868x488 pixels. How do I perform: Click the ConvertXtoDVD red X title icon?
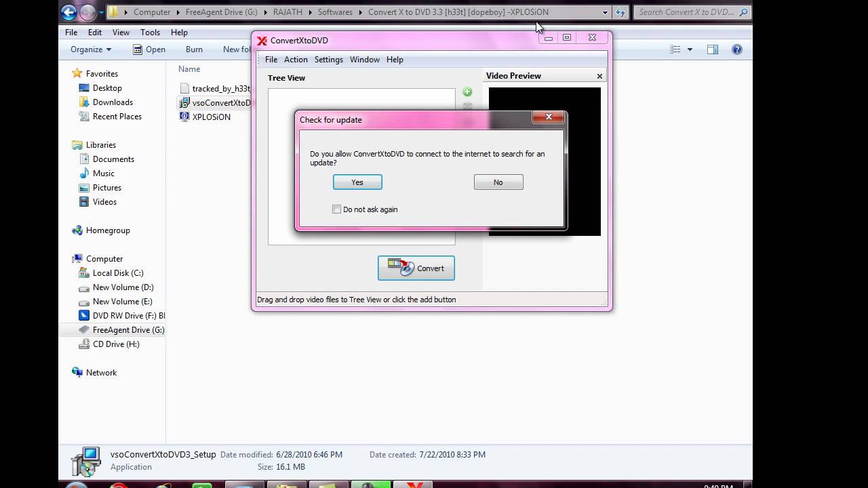(262, 41)
